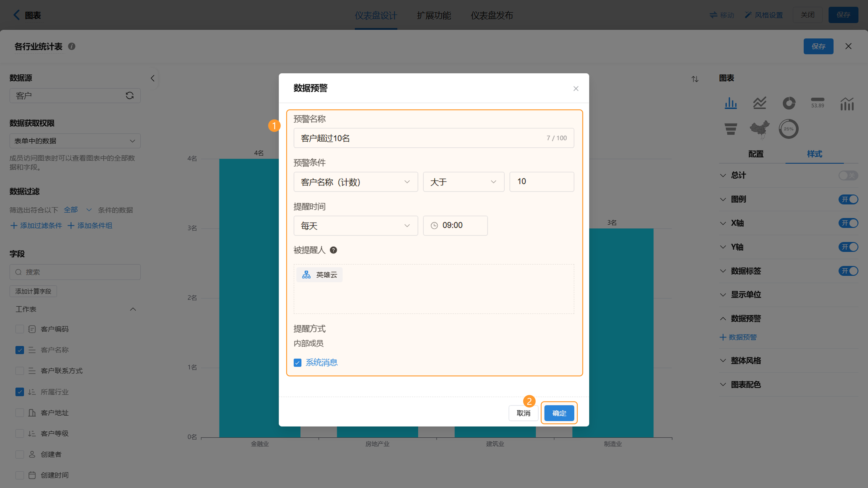Check the 客户联系方式 field checkbox
Screen dimensions: 868x488
[19, 371]
